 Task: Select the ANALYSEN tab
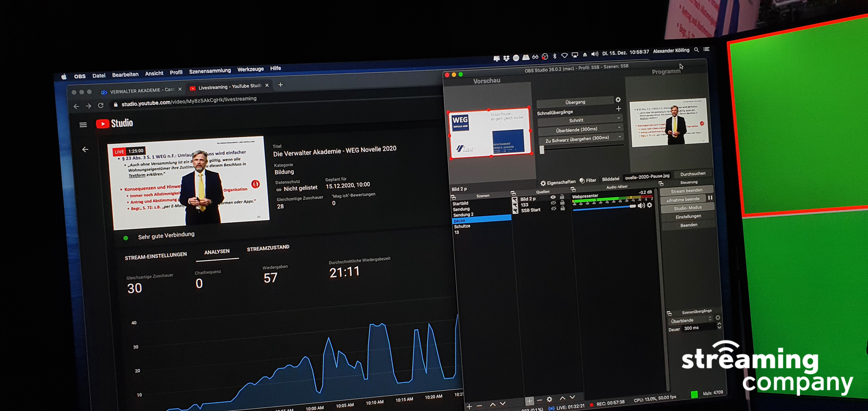[217, 252]
